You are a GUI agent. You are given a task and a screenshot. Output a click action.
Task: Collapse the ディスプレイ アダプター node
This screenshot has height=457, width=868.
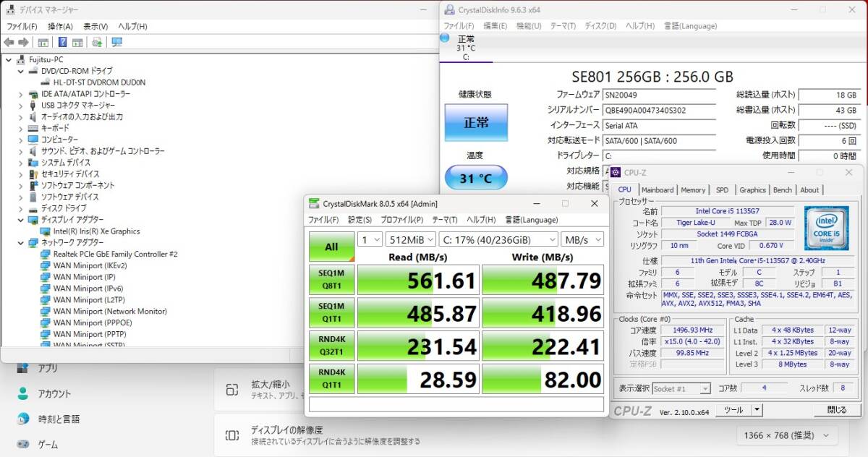tap(20, 220)
